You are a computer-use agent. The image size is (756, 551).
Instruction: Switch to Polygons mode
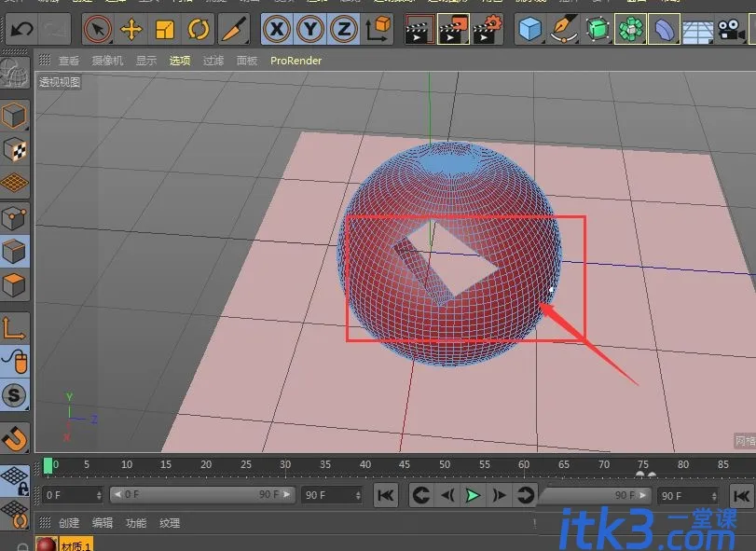pyautogui.click(x=15, y=285)
